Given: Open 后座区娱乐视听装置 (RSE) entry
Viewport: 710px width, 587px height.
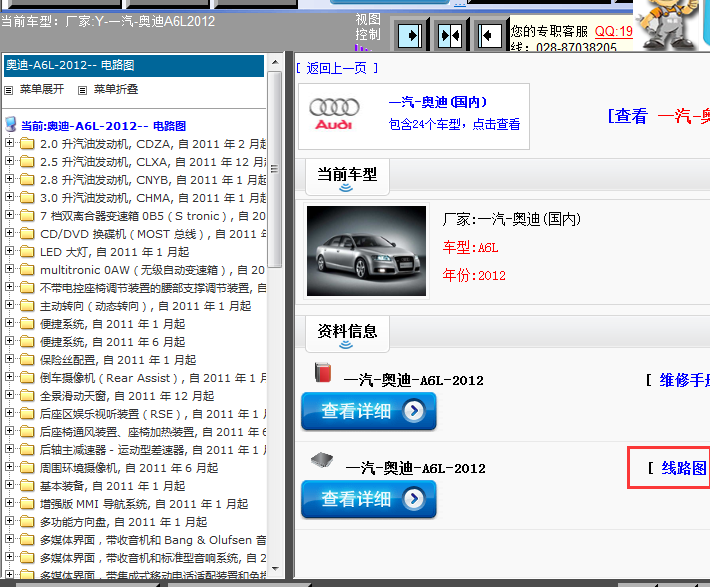Looking at the screenshot, I should [153, 414].
